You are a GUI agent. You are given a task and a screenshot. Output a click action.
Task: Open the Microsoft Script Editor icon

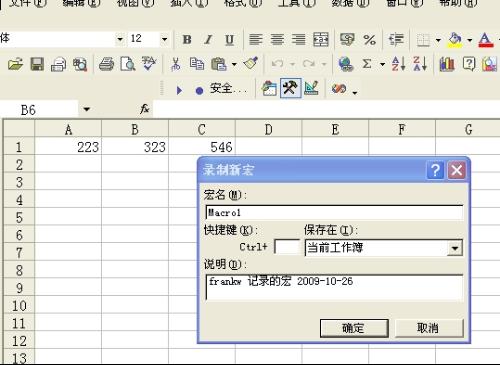[x=339, y=89]
